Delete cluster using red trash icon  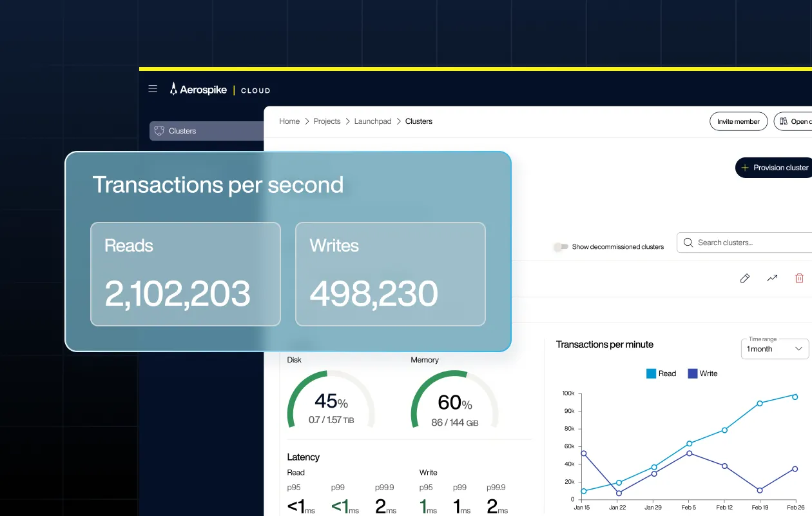tap(799, 278)
